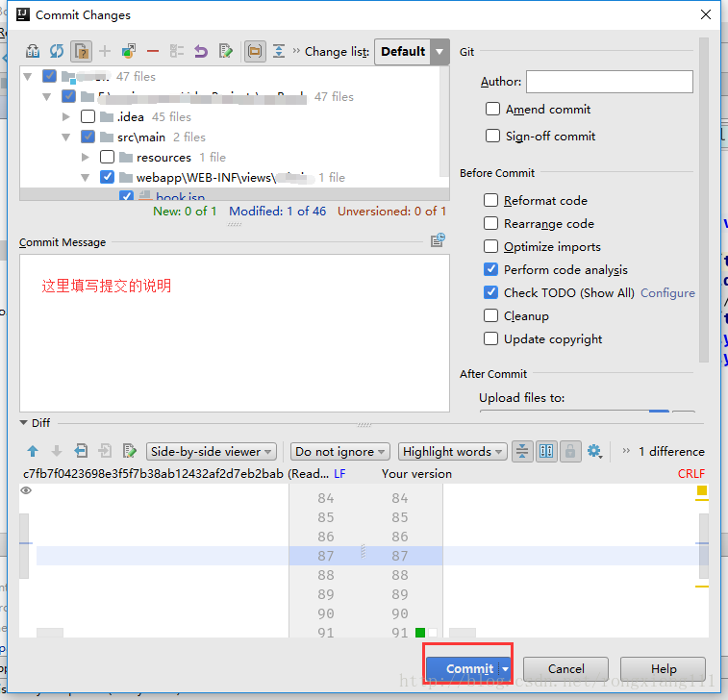This screenshot has height=700, width=728.
Task: Click in the Commit Message text area
Action: (x=235, y=333)
